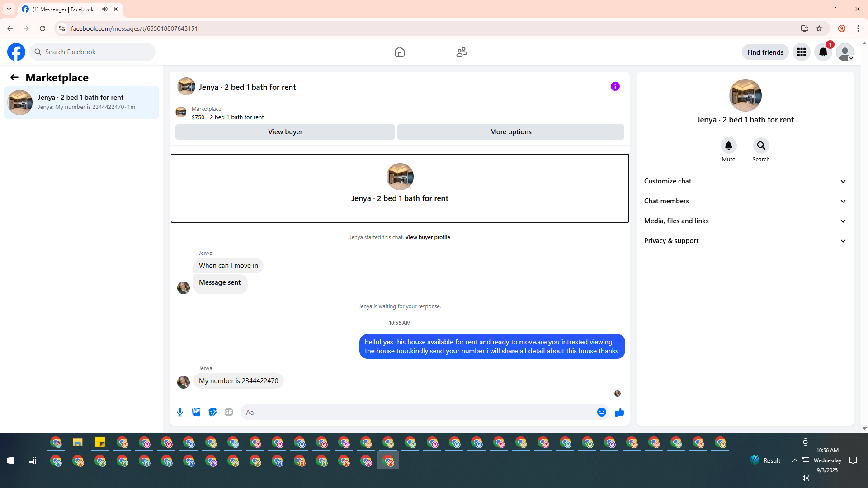Click the View buyer button
868x488 pixels.
tap(285, 132)
